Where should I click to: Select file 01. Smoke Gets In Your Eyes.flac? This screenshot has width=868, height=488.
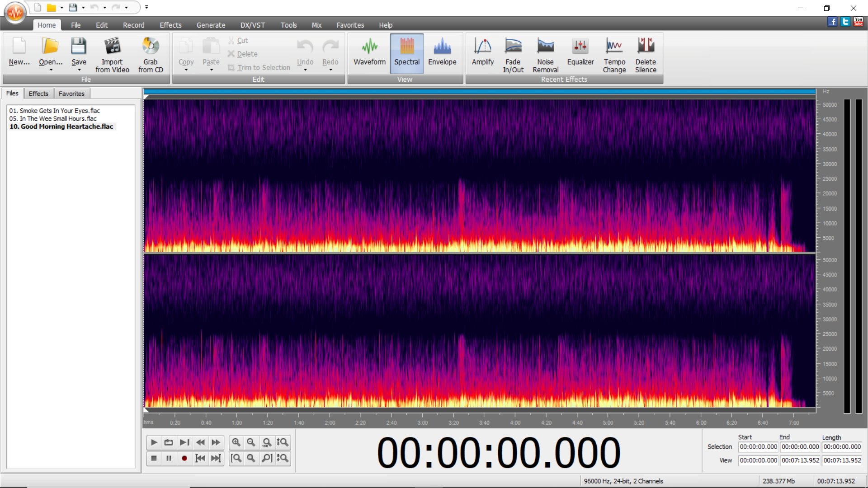click(54, 111)
